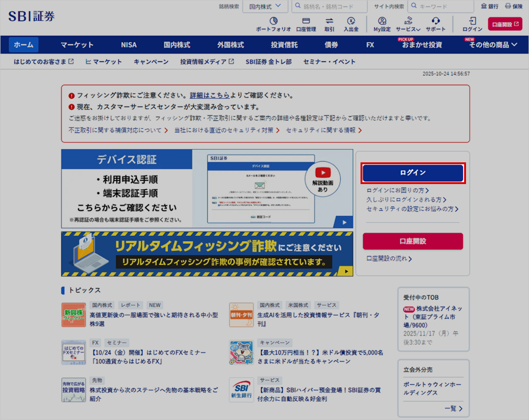Screen dimensions: 529x420
Task: Expand the 国内株式 stock search dropdown
Action: tap(265, 6)
